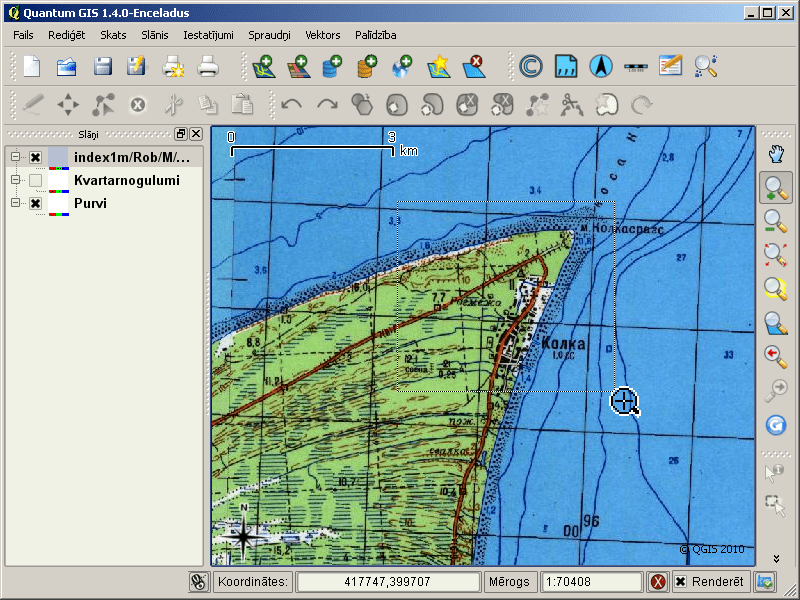Select the index1m/Rob/M layer name
The width and height of the screenshot is (800, 600).
[132, 157]
